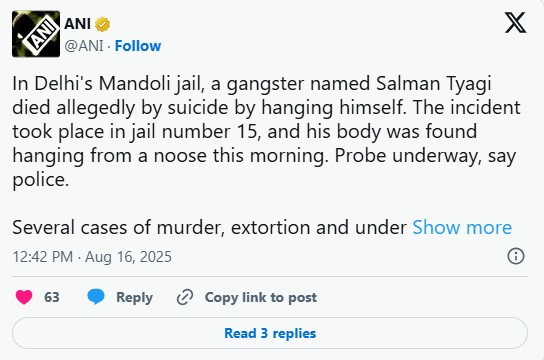Open the info circle icon
Screen dimensions: 544x360
pos(516,256)
